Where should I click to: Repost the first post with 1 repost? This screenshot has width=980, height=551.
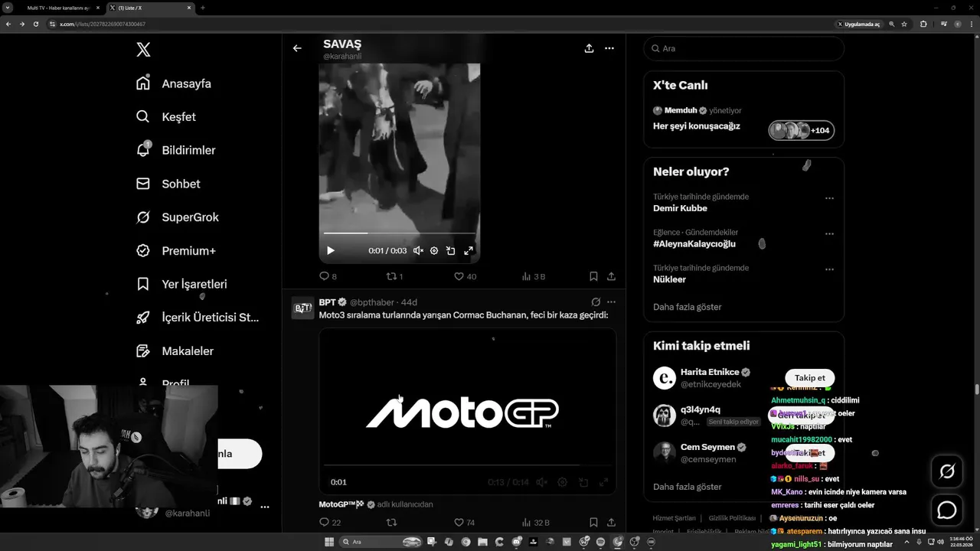tap(394, 276)
